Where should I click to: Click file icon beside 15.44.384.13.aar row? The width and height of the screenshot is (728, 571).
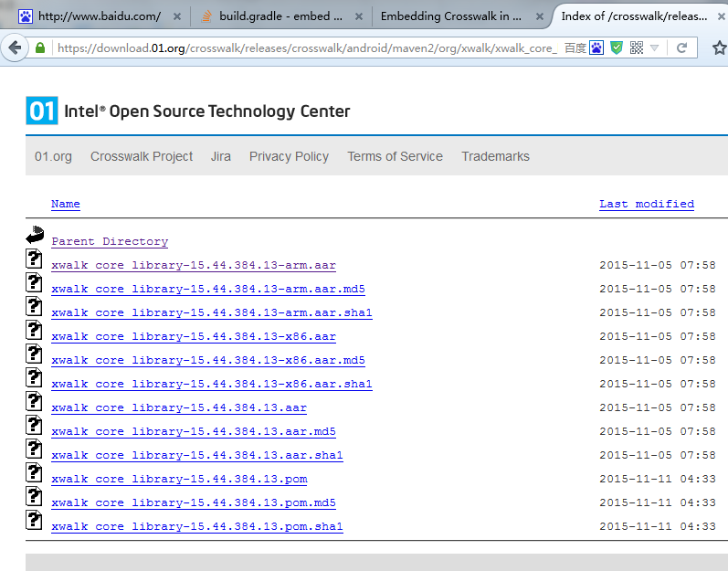[34, 401]
